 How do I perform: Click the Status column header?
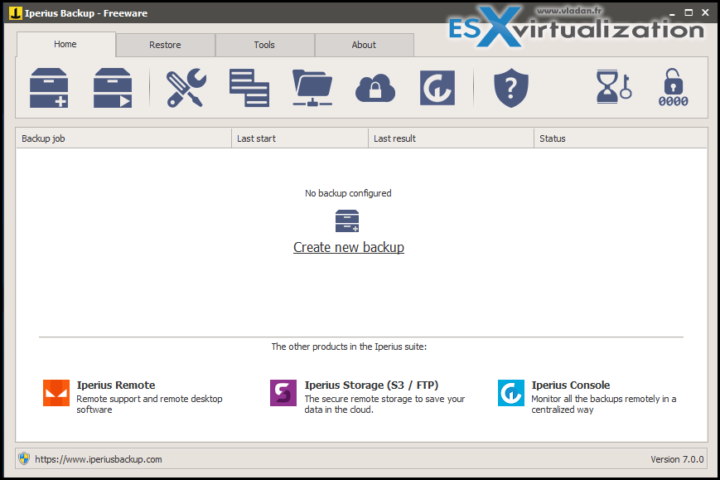click(620, 138)
